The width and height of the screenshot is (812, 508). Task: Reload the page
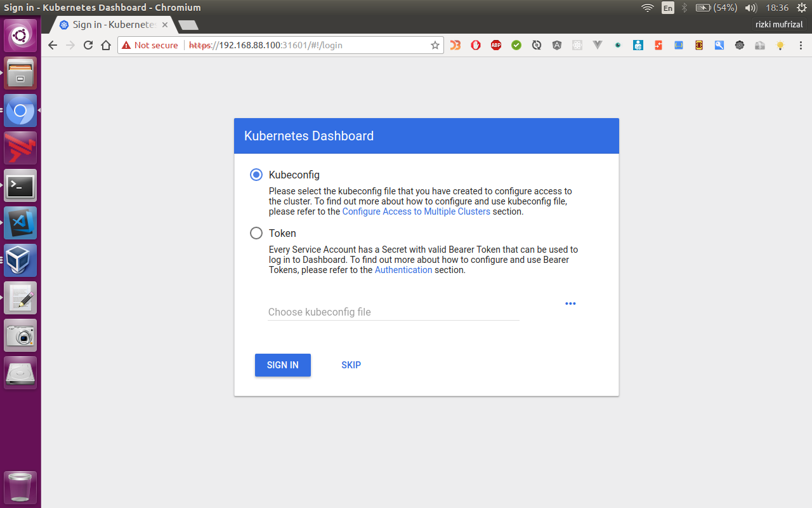pyautogui.click(x=88, y=45)
